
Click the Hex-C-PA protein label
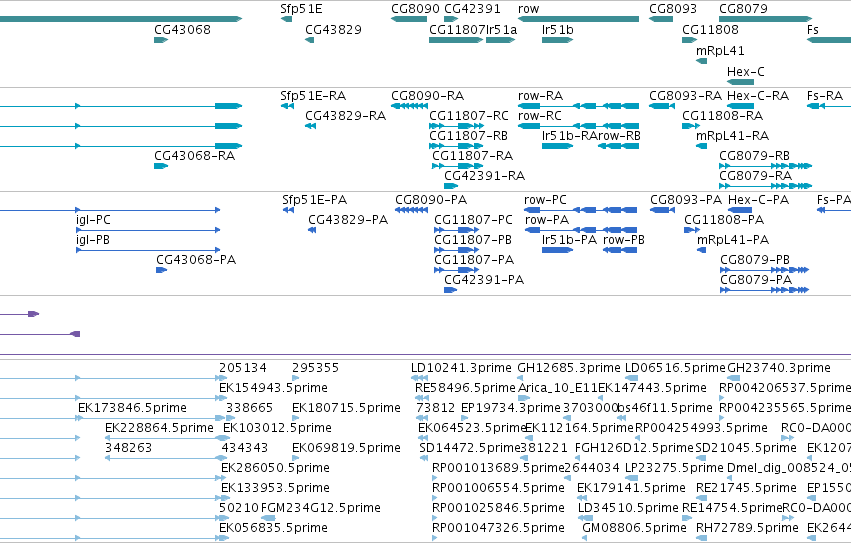pos(758,200)
